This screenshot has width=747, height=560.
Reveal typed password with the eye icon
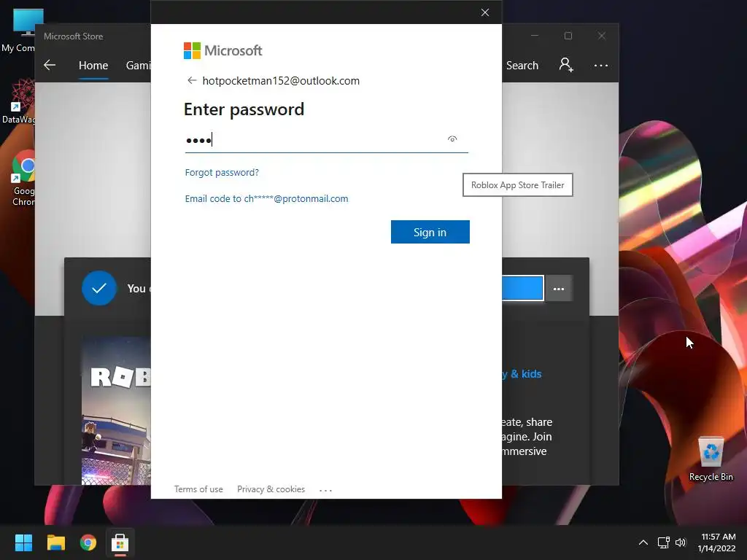452,139
